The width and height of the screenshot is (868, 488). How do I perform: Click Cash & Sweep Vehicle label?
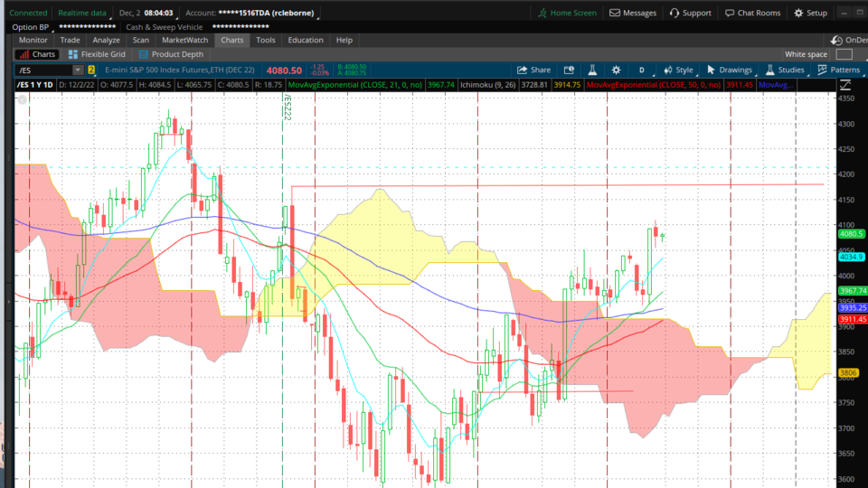pyautogui.click(x=165, y=26)
